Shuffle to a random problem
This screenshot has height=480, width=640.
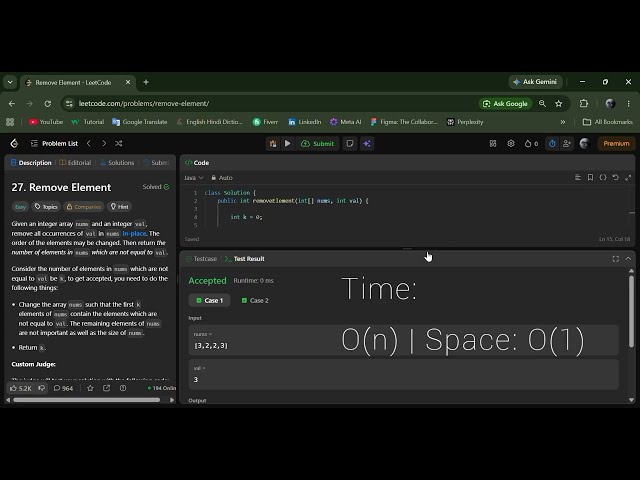click(x=118, y=143)
